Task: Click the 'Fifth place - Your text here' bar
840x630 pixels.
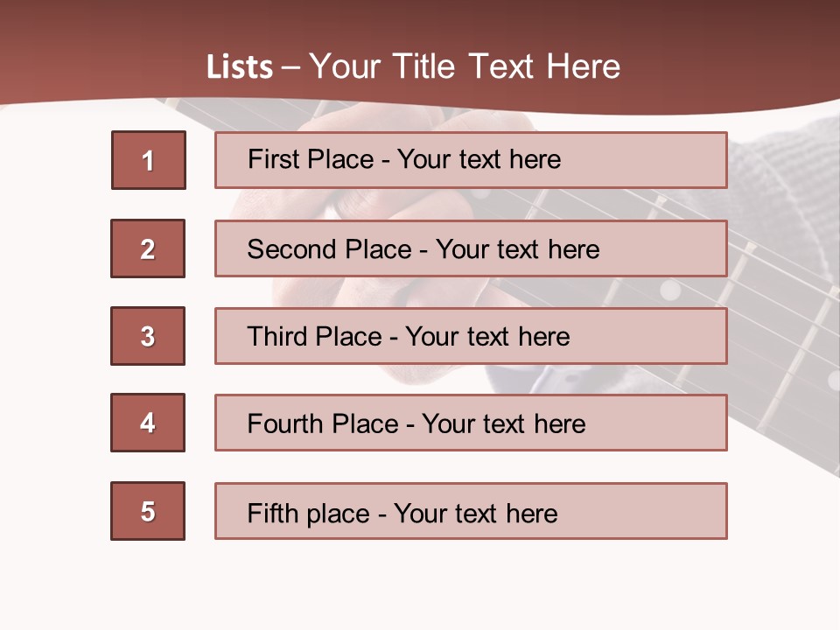Action: (x=471, y=511)
